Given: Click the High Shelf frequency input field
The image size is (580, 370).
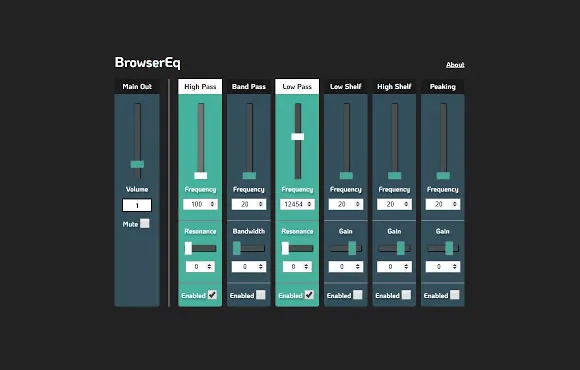Looking at the screenshot, I should 394,204.
